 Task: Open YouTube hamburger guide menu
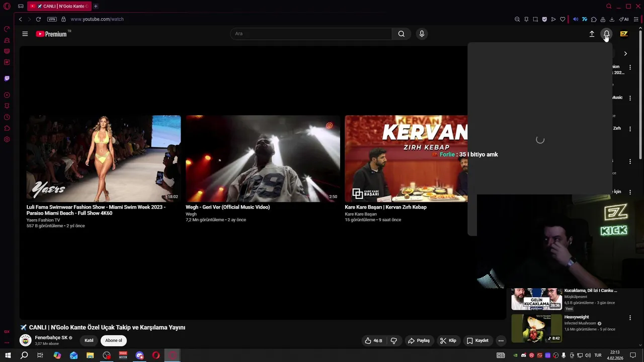pyautogui.click(x=25, y=34)
